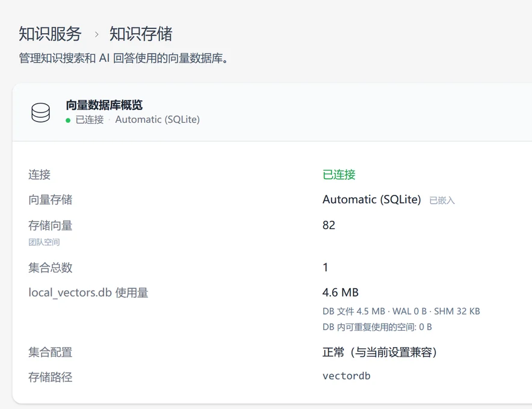This screenshot has height=409, width=532.
Task: Click the stored vector count 82
Action: point(329,225)
